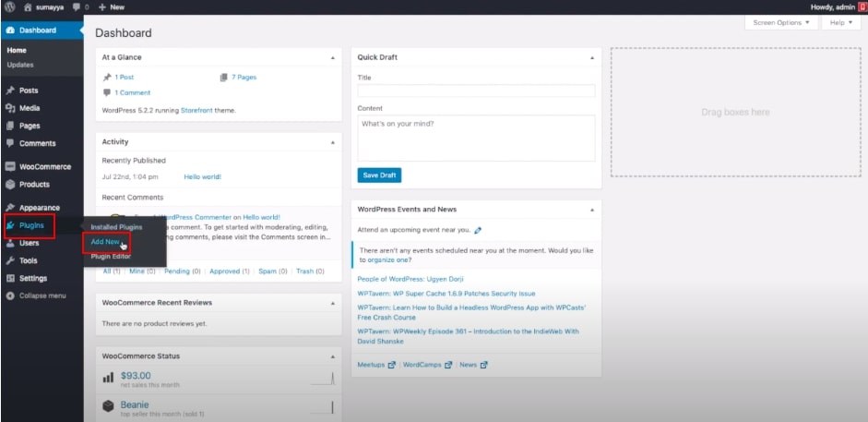Open the Help dropdown tab
Image resolution: width=868 pixels, height=422 pixels.
coord(841,23)
